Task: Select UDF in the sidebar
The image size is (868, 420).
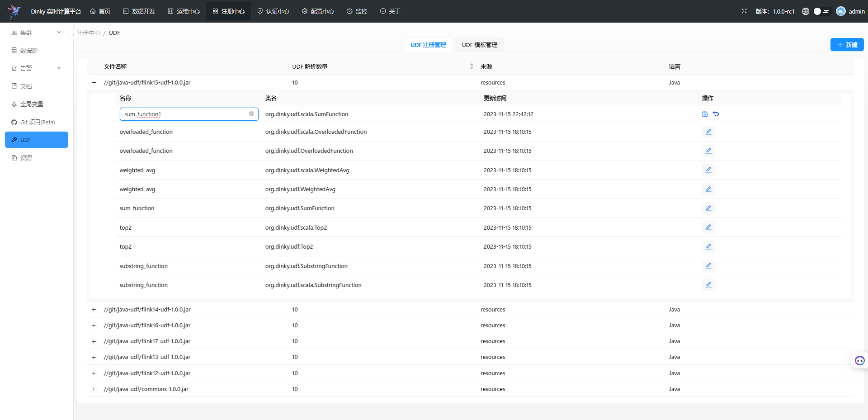Action: tap(37, 140)
